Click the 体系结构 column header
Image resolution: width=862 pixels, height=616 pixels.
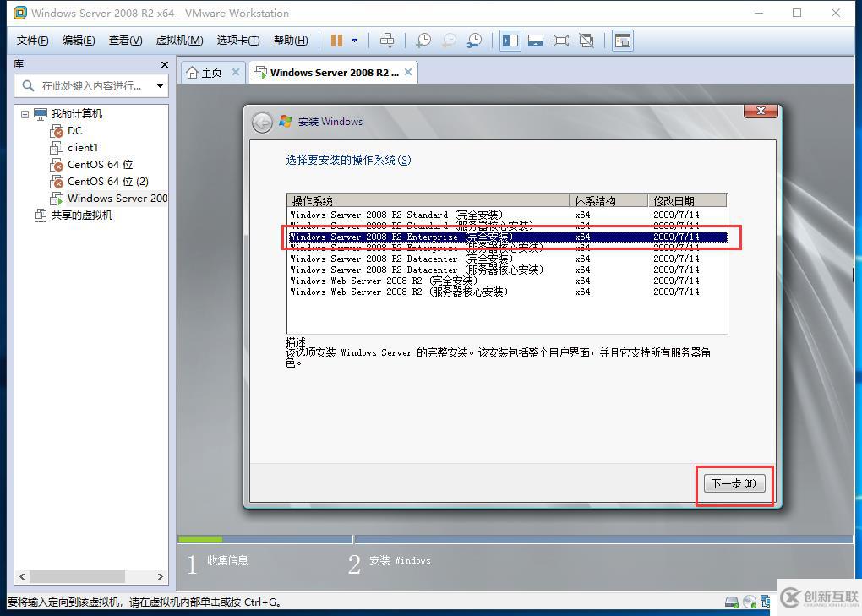[x=608, y=200]
